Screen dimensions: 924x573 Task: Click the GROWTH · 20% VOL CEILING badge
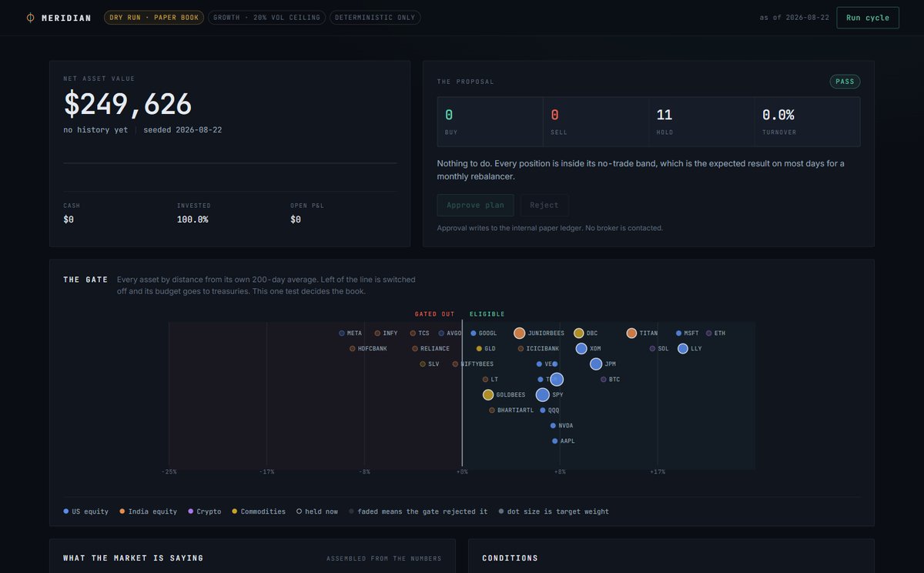[267, 18]
